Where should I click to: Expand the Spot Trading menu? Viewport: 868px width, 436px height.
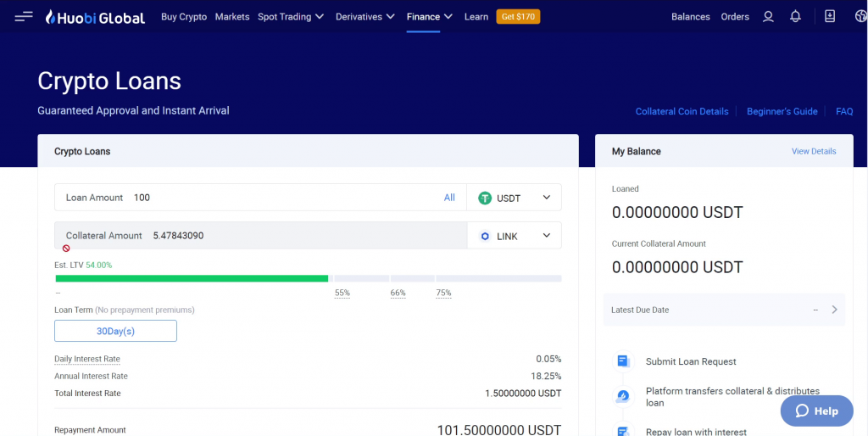(x=291, y=17)
